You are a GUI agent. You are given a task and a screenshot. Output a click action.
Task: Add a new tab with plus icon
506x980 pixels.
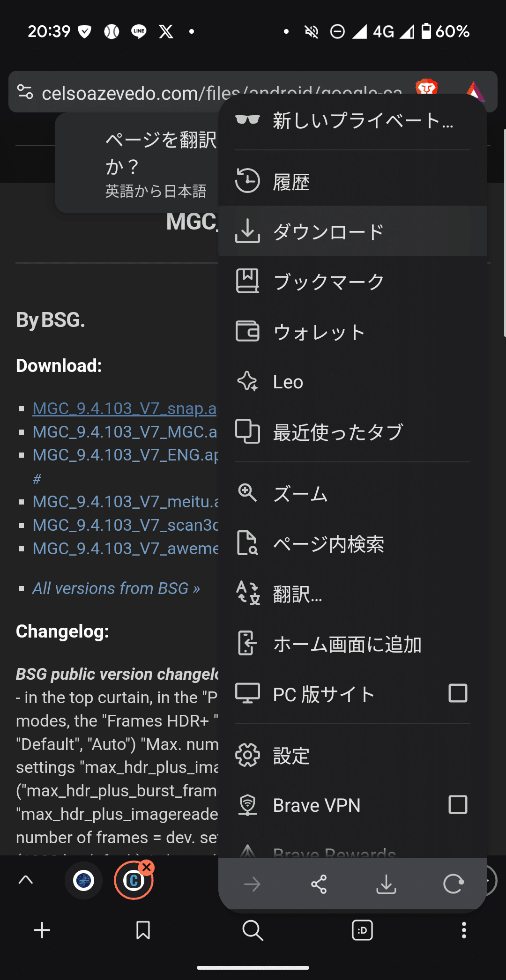click(42, 930)
